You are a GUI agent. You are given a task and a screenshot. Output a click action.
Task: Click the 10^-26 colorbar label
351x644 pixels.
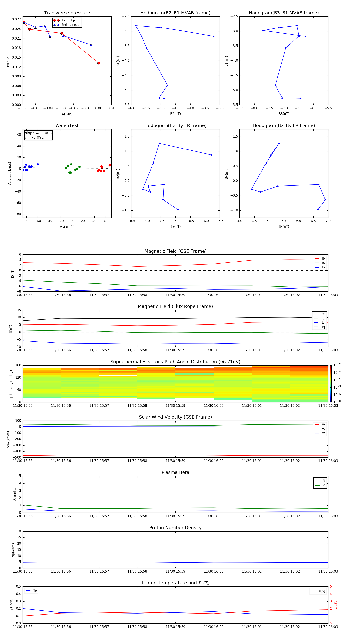(x=337, y=365)
